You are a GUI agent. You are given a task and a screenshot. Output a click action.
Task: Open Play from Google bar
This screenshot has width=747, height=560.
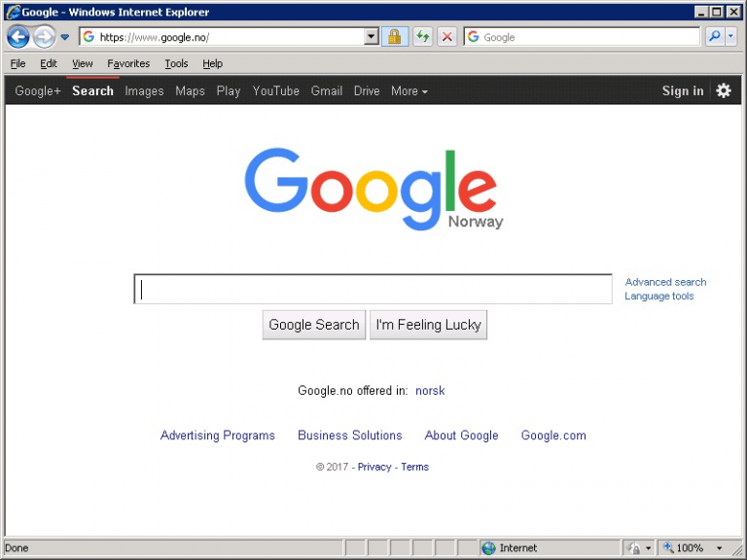point(229,90)
